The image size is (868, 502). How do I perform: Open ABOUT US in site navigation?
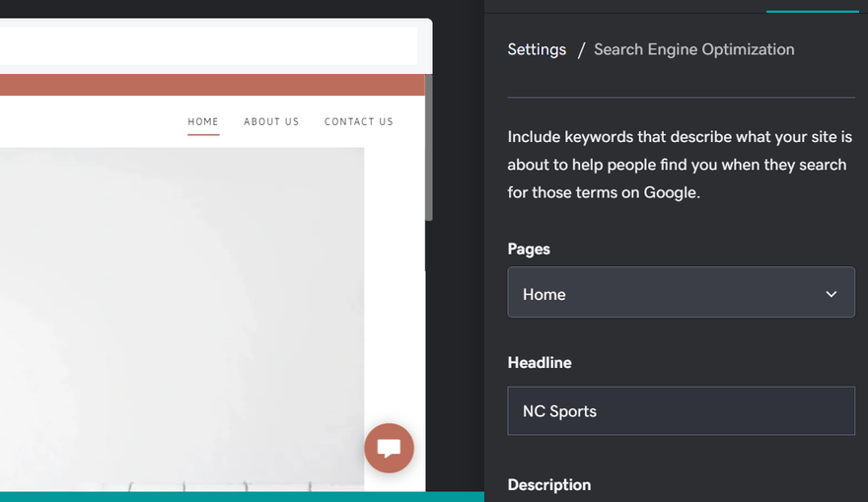pos(271,121)
